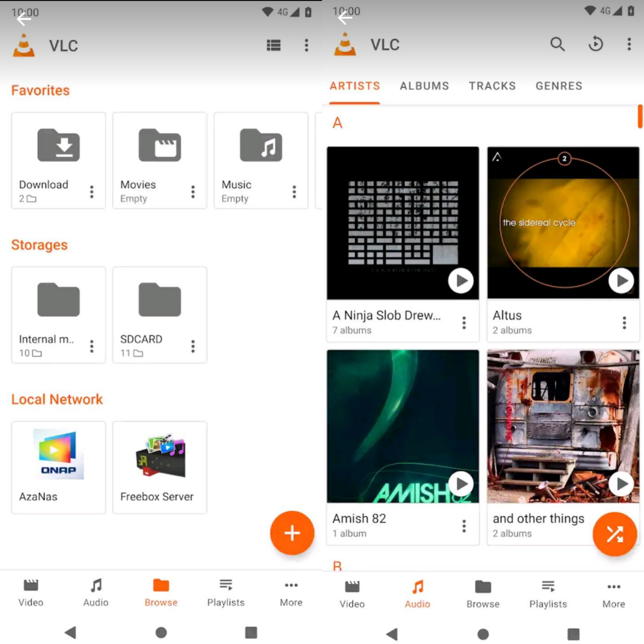Image resolution: width=644 pixels, height=644 pixels.
Task: Play the Altus artist card
Action: [x=621, y=280]
